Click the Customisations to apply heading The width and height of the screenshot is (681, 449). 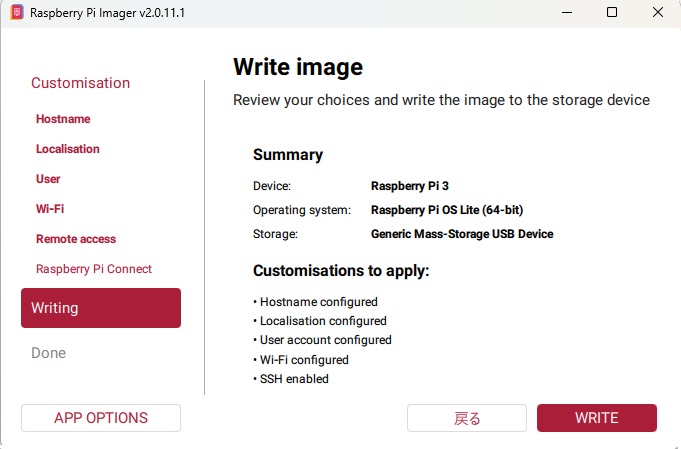point(341,271)
